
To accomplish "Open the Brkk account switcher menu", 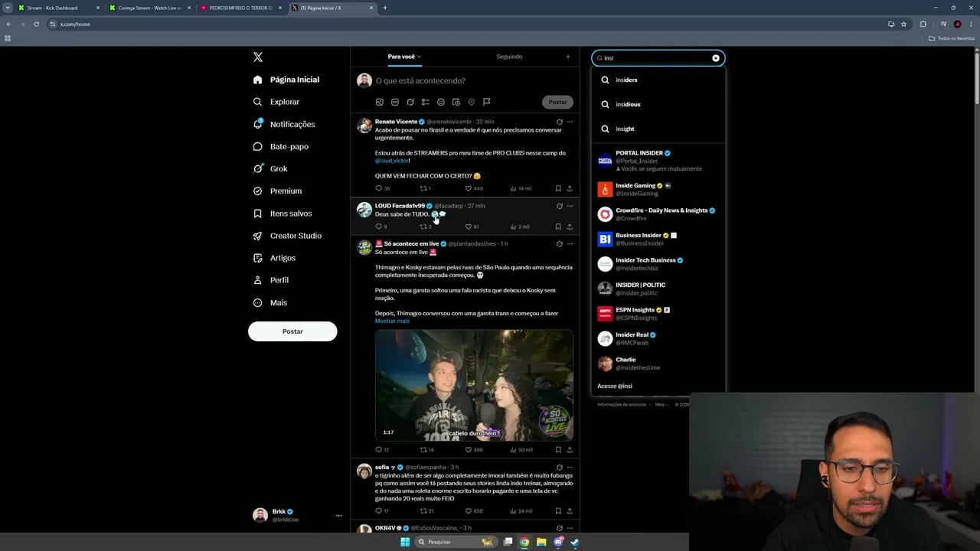I will click(x=297, y=516).
